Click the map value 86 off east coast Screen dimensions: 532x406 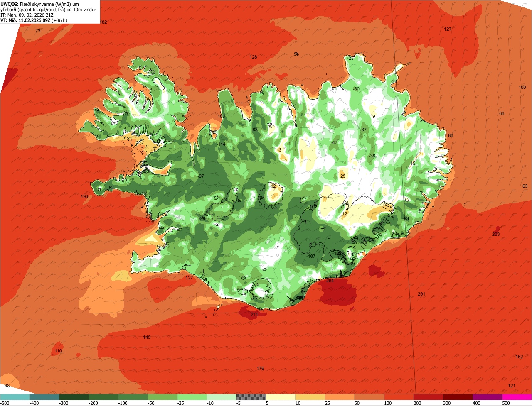click(451, 136)
